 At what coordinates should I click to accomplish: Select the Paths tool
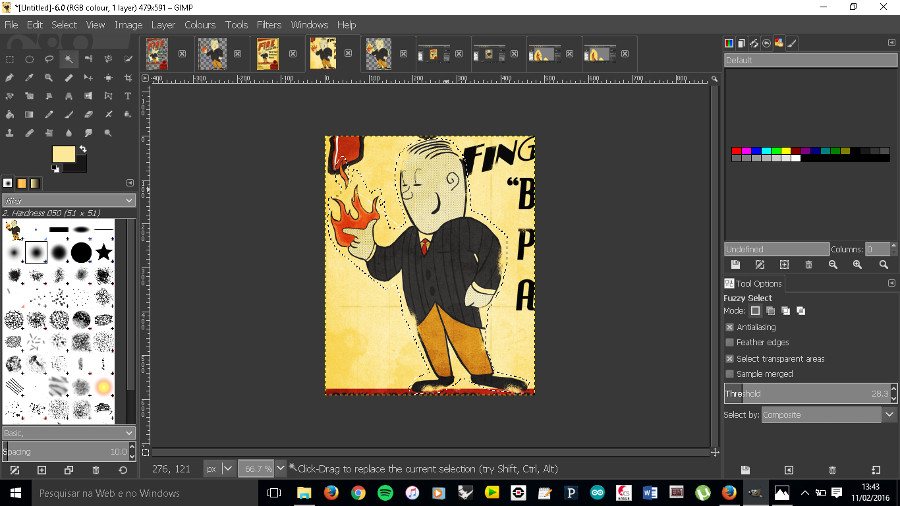coord(10,77)
